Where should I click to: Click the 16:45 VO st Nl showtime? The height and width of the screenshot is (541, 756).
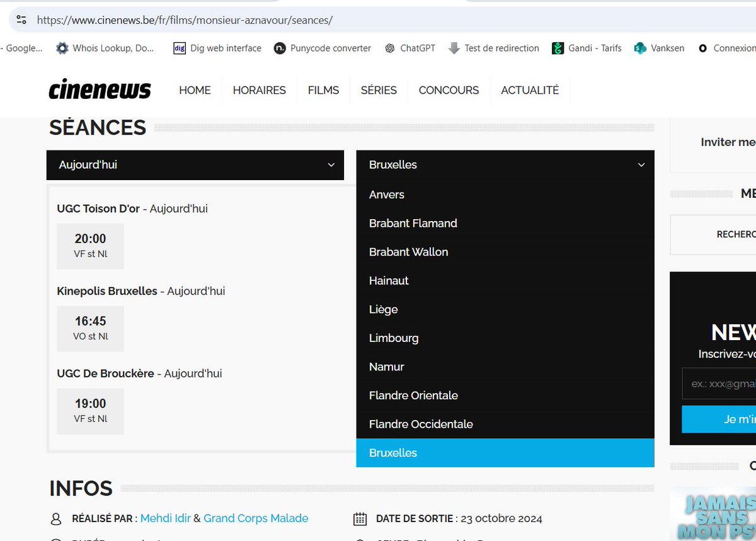click(90, 329)
